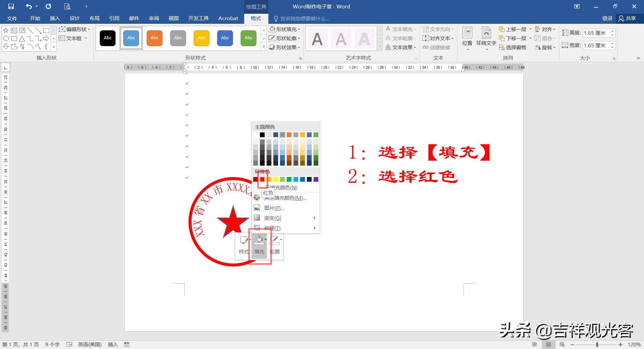The height and width of the screenshot is (349, 644).
Task: Click the zoom in plus button
Action: click(621, 345)
